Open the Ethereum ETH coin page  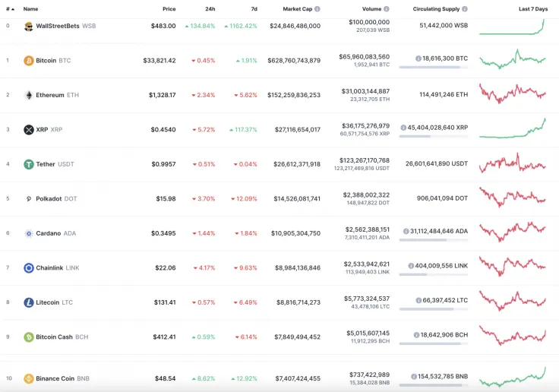pyautogui.click(x=57, y=95)
